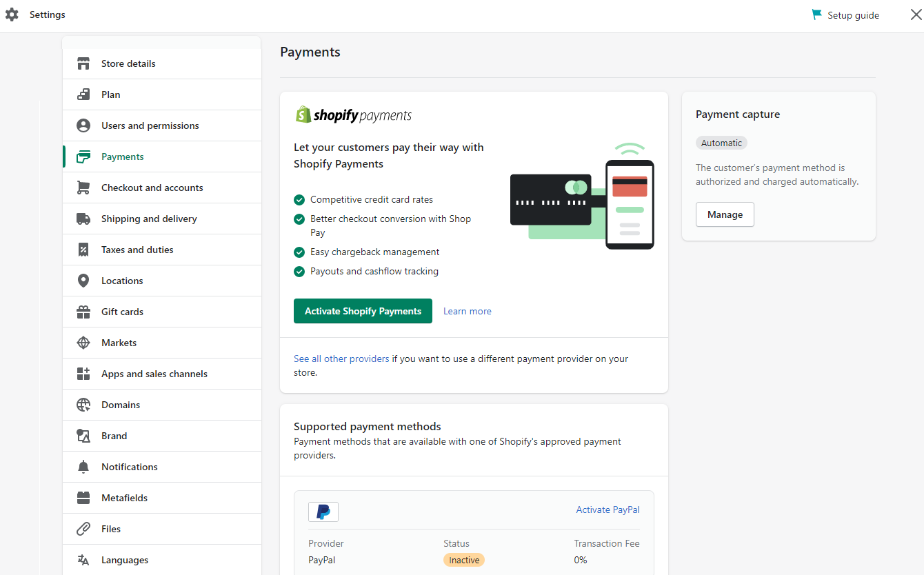Click 'Easy chargeback management' text

(374, 252)
